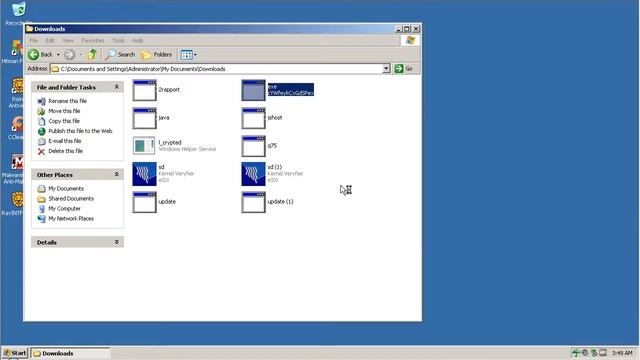
Task: Click the Malwarebytes Anti-Malware desktop icon
Action: [x=17, y=162]
